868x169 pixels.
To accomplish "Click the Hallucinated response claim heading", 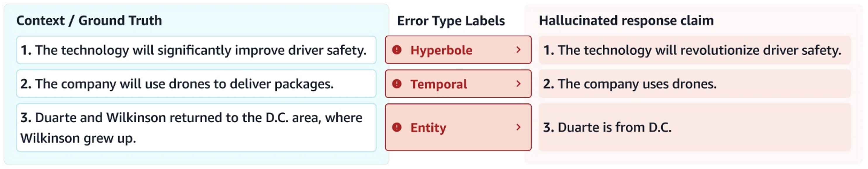I will click(x=626, y=20).
